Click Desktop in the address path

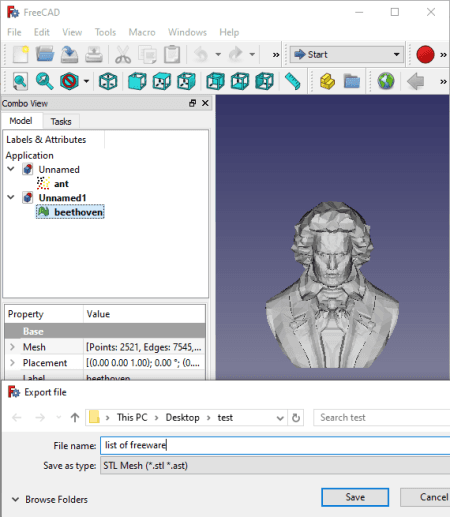coord(182,418)
